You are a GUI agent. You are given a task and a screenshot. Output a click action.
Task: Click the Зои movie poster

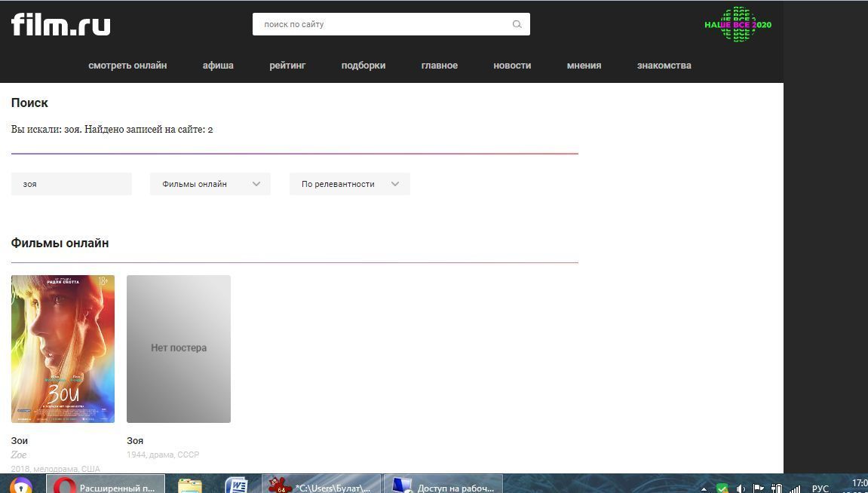[63, 348]
